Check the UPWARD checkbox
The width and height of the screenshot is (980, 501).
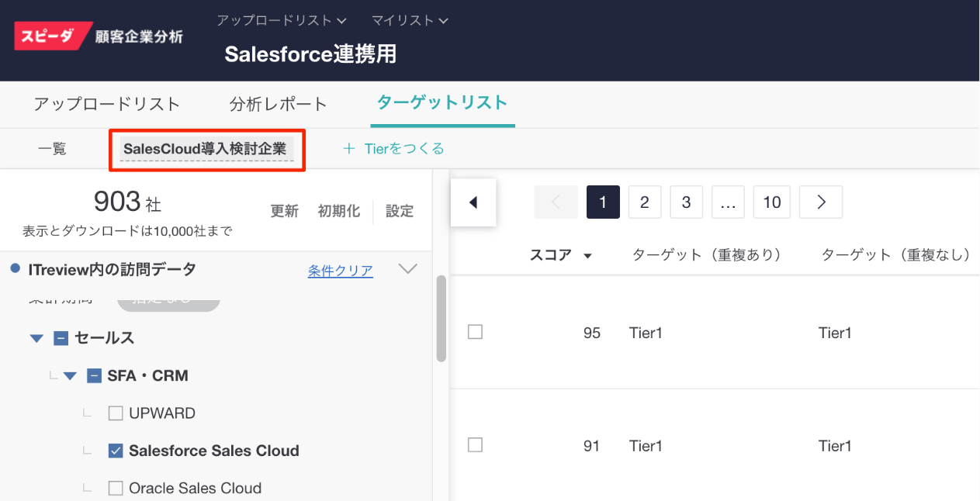click(116, 413)
